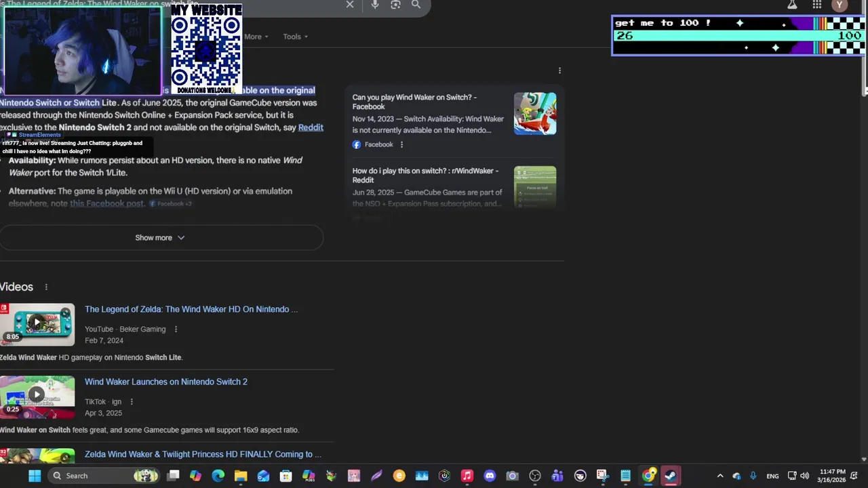Open Search Labs flask icon
Viewport: 868px width, 488px height.
(791, 5)
